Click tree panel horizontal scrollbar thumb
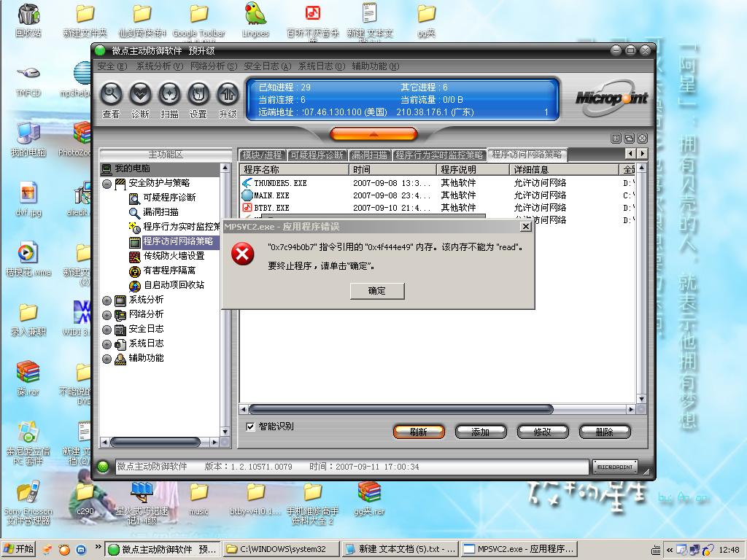 (155, 443)
